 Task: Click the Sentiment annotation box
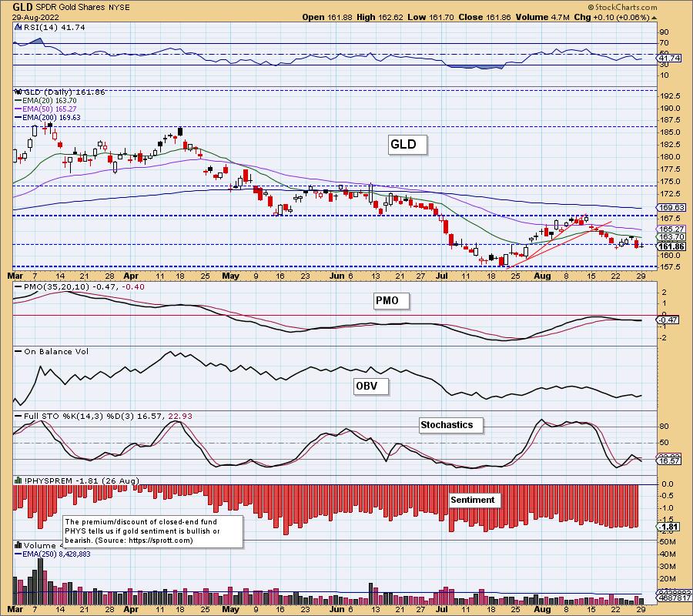[x=475, y=500]
